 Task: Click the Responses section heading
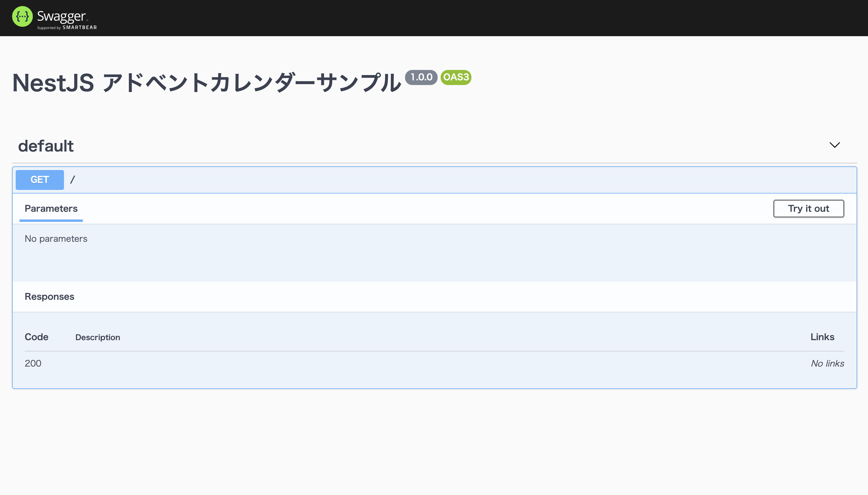pyautogui.click(x=49, y=296)
